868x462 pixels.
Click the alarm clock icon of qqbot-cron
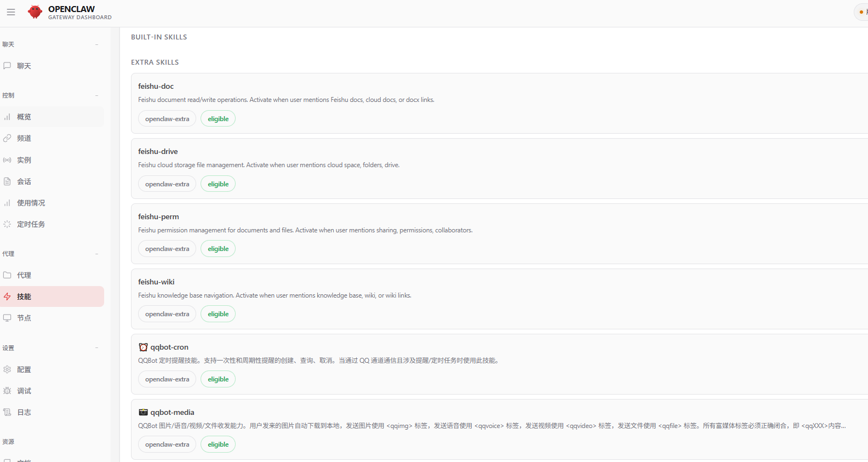pyautogui.click(x=143, y=347)
